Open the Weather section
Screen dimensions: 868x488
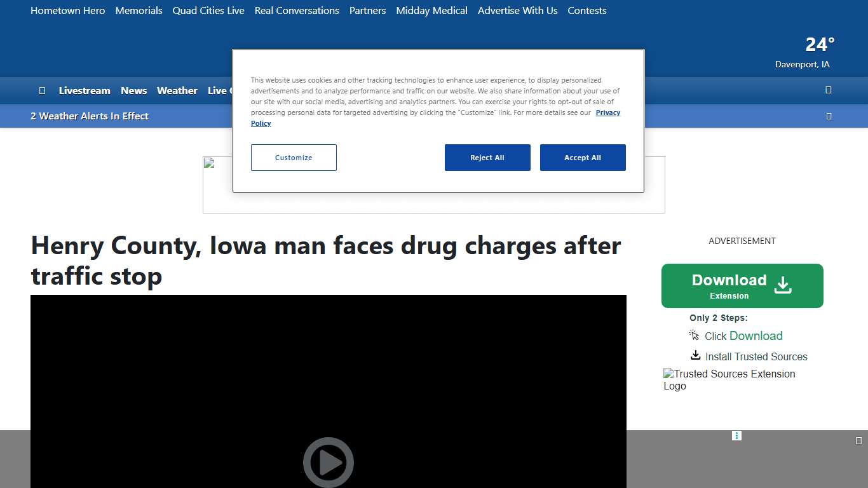[177, 90]
